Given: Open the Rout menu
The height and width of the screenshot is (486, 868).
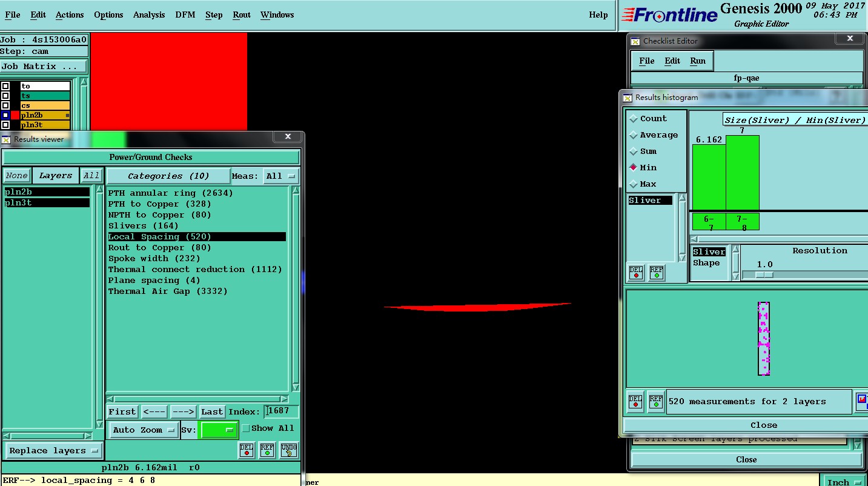Looking at the screenshot, I should [242, 15].
